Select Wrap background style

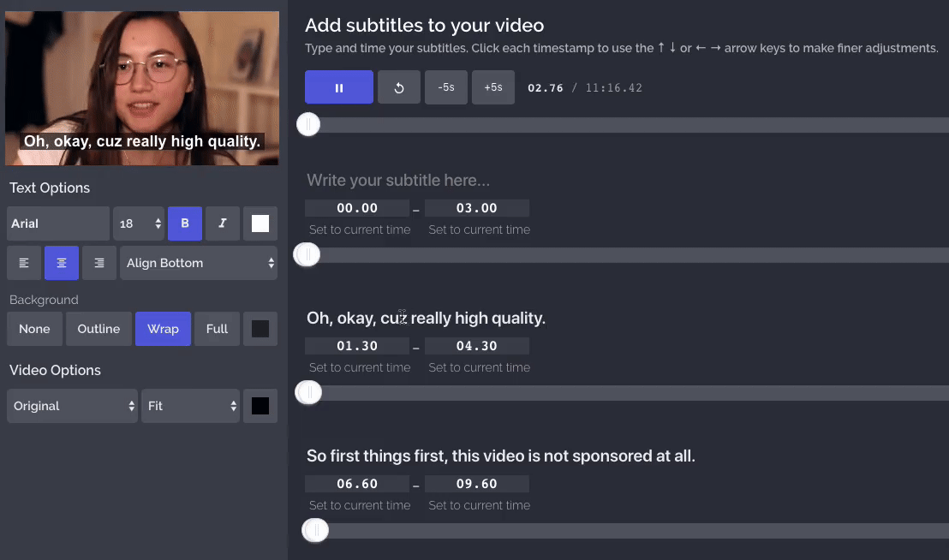[x=163, y=329]
